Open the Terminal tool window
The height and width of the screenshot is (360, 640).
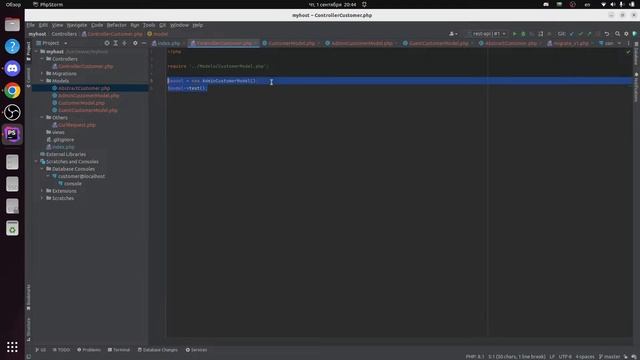coord(119,350)
